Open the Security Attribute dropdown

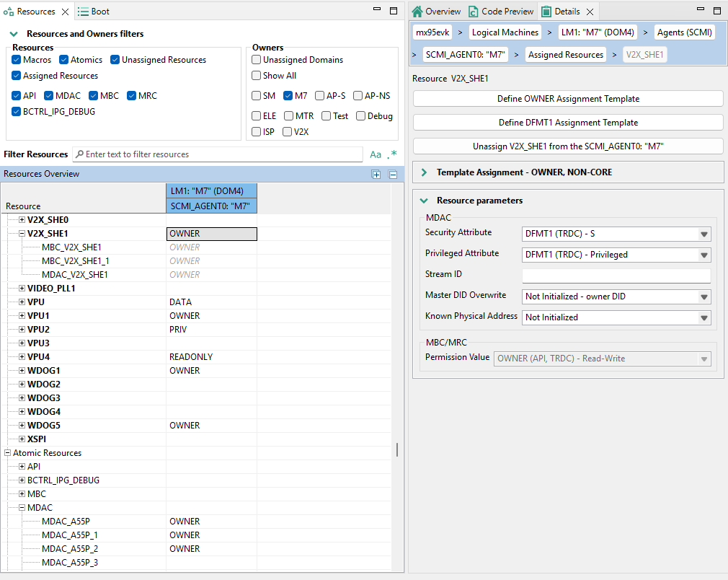pos(616,234)
